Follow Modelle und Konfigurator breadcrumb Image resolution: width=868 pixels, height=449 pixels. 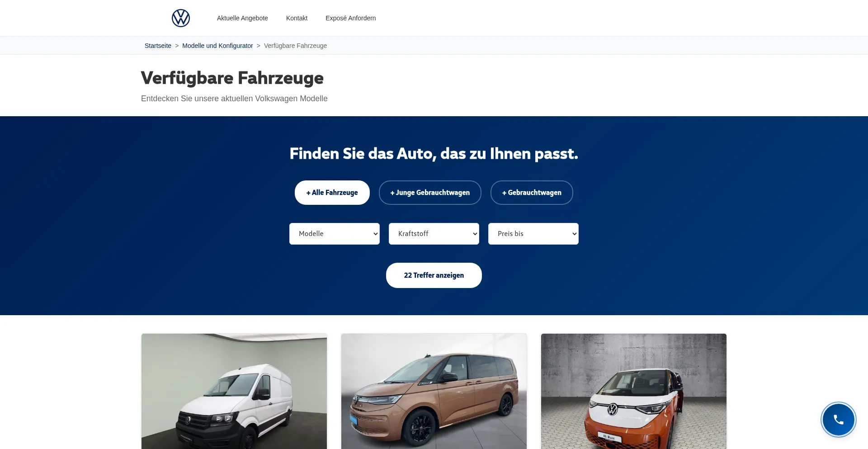click(x=217, y=46)
